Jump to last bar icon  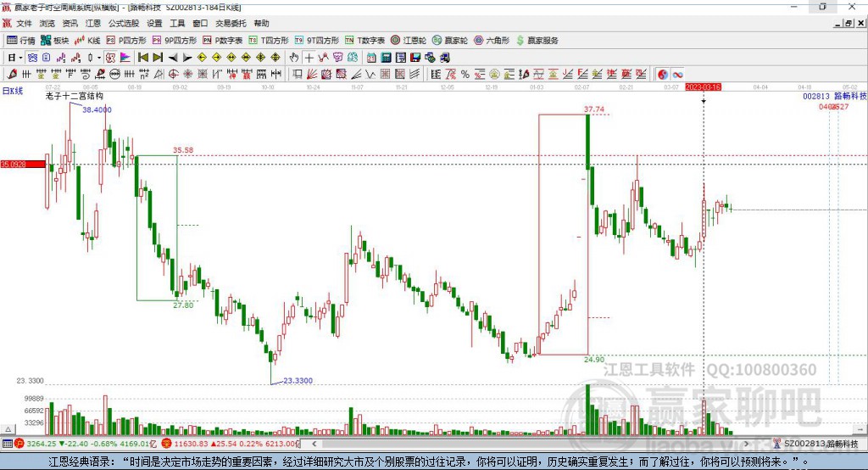click(x=158, y=58)
